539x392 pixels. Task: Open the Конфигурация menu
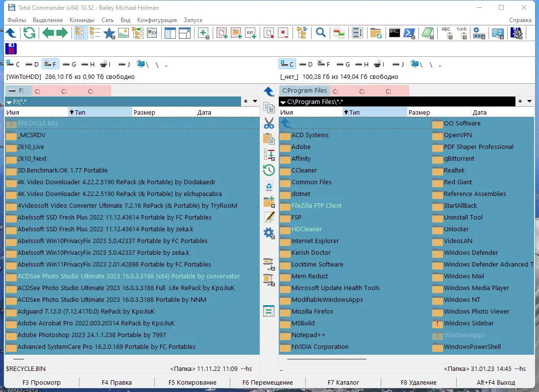click(157, 20)
